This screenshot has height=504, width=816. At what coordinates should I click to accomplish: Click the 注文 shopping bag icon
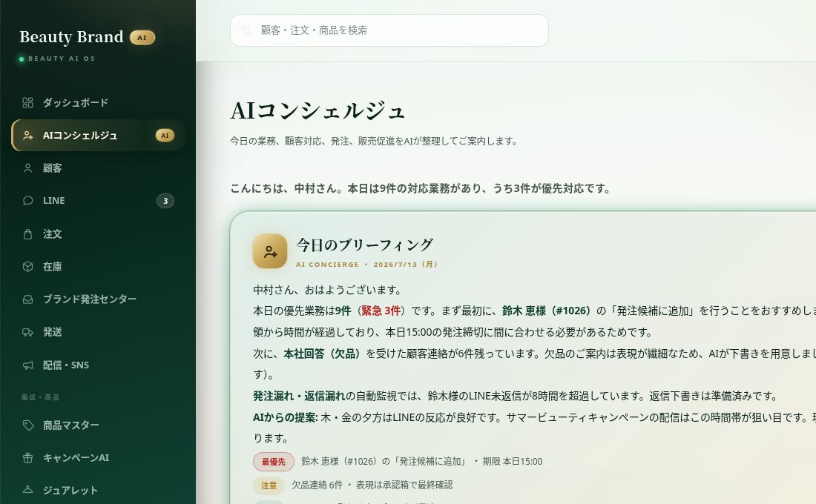tap(27, 234)
